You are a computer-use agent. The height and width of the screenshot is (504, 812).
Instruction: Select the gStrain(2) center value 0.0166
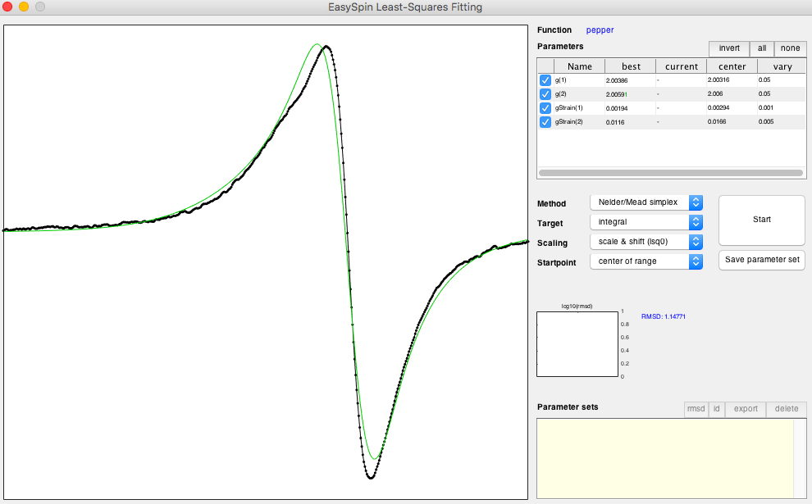[717, 121]
